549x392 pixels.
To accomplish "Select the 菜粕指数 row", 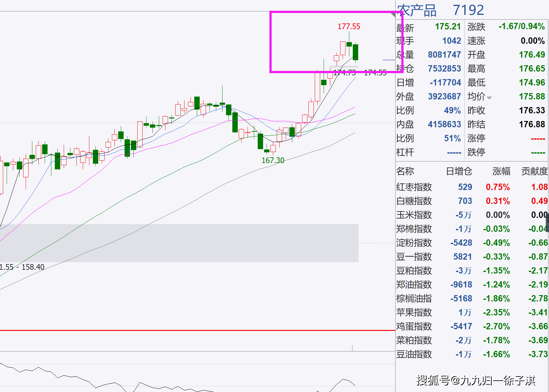I will 472,340.
